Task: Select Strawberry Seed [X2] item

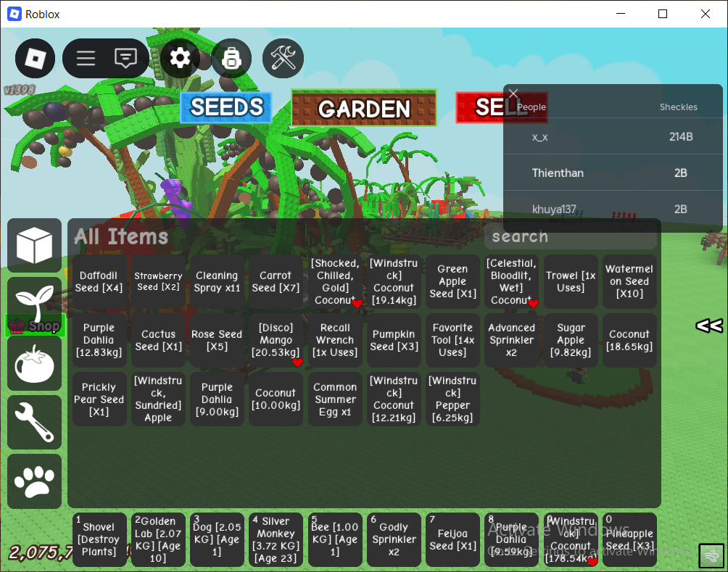Action: click(x=158, y=281)
